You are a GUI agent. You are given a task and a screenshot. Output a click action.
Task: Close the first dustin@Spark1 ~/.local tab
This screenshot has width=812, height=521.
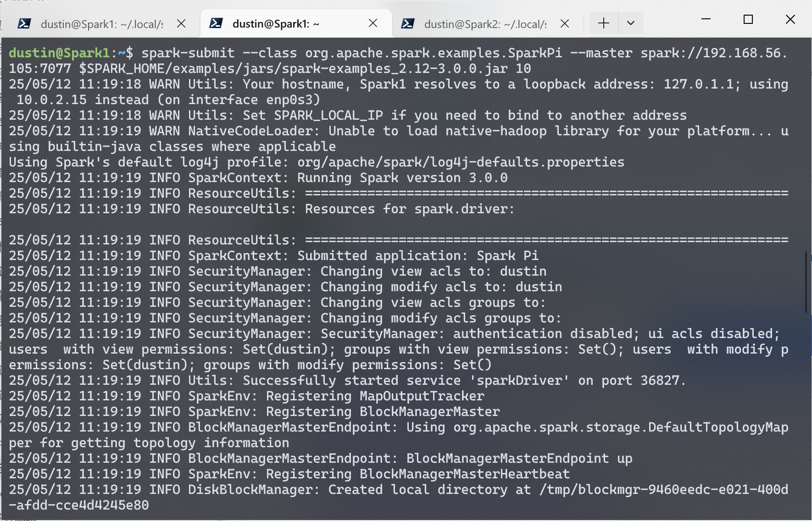[181, 23]
